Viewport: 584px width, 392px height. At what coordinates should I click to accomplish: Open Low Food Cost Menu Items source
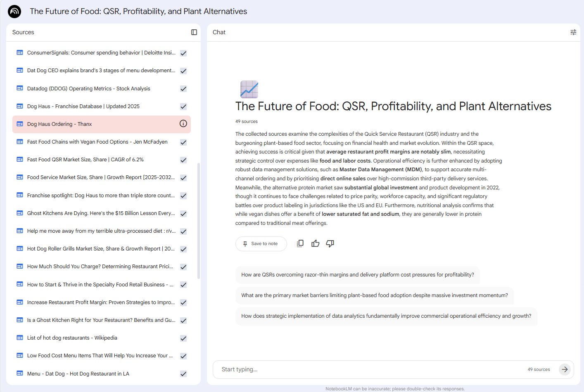coord(100,356)
